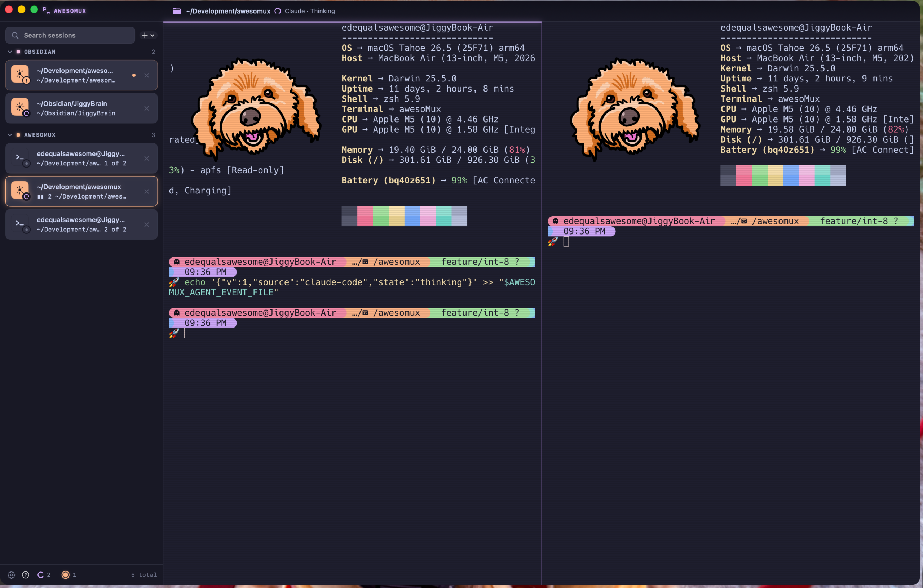Click the ~/Development/awesomux title bar path

(x=228, y=11)
